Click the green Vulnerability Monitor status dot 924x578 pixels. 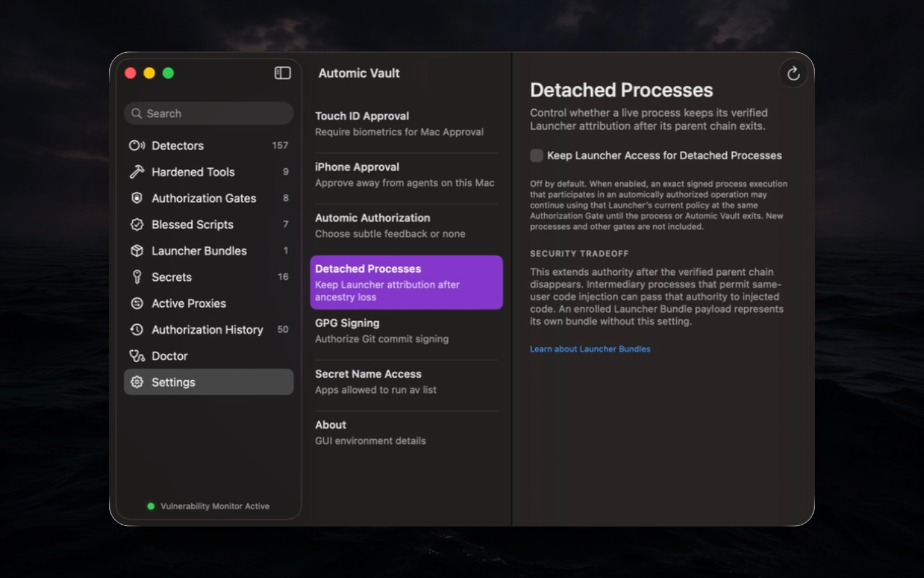(x=151, y=506)
